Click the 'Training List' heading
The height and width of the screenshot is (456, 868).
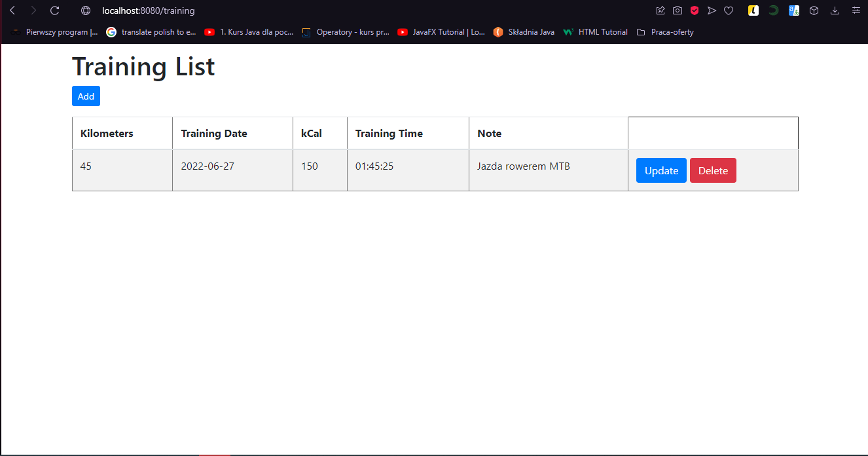click(143, 67)
